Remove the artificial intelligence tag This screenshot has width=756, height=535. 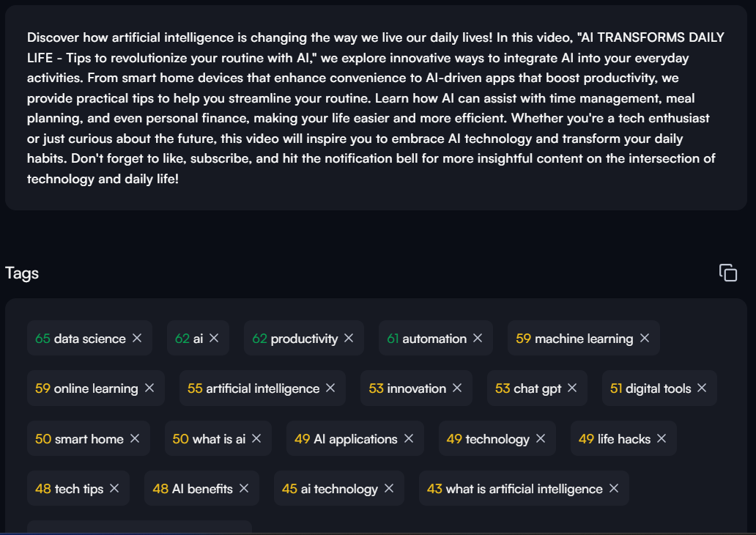(x=330, y=388)
